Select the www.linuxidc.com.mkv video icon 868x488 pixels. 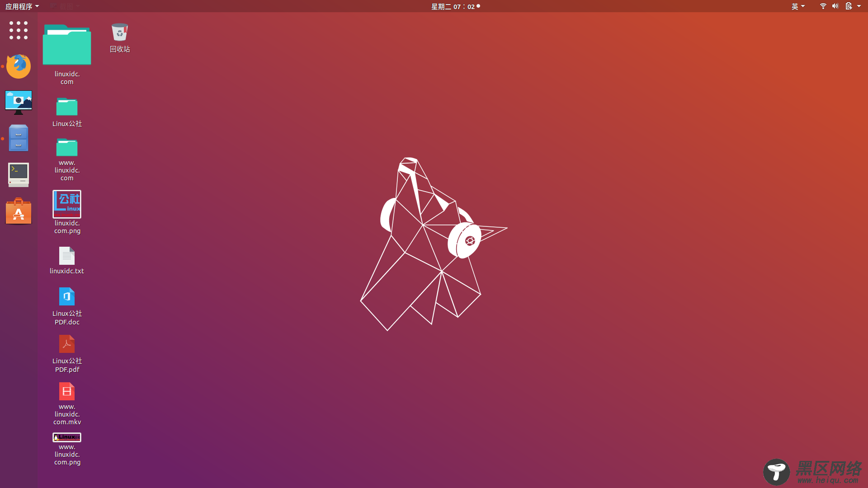(67, 391)
